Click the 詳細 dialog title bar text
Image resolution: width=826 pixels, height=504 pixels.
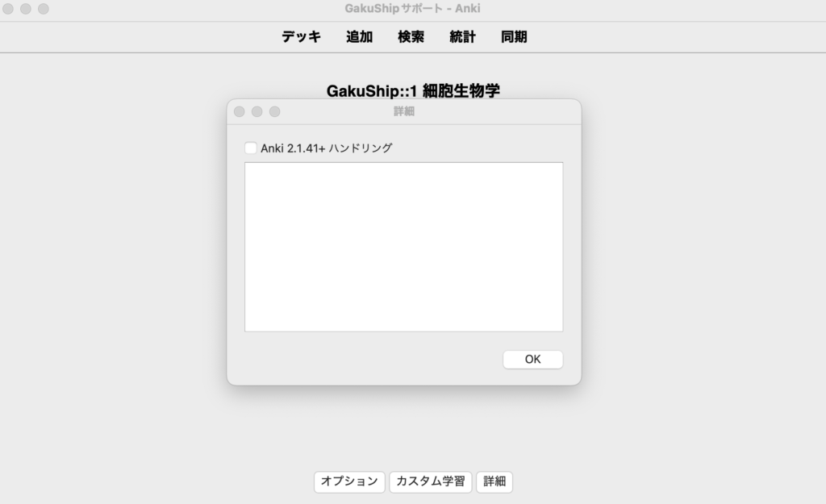403,112
